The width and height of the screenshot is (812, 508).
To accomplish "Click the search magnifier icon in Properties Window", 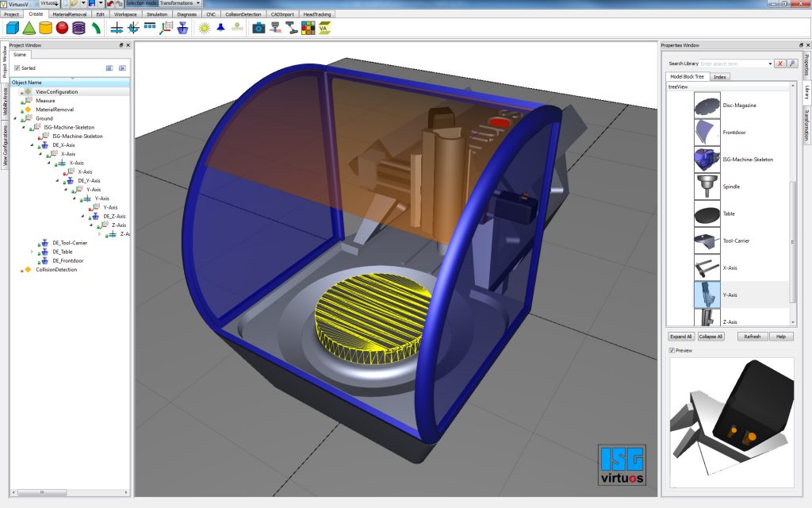I will (x=792, y=63).
